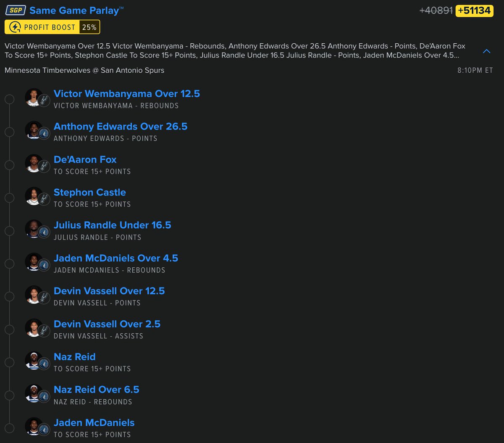This screenshot has width=504, height=443.
Task: Click Devin Vassell assists leg avatar
Action: coord(34,327)
